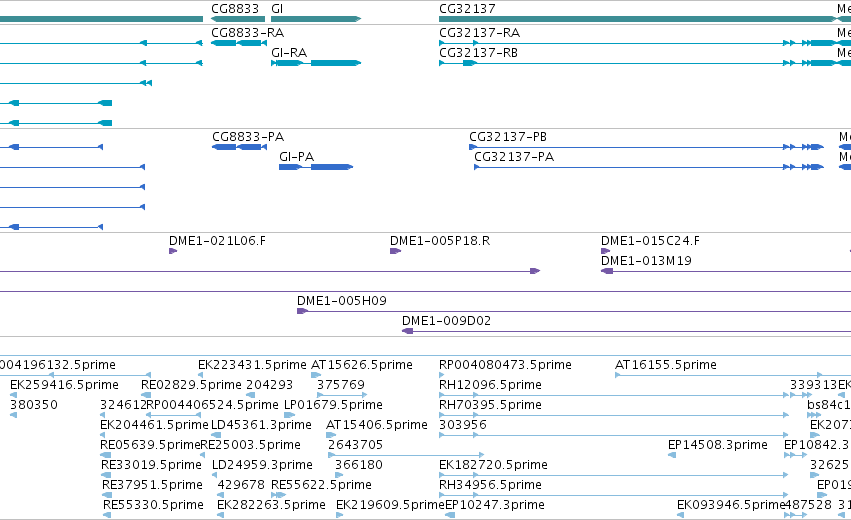Click the 2643705 feature label
This screenshot has height=520, width=851.
click(x=355, y=445)
